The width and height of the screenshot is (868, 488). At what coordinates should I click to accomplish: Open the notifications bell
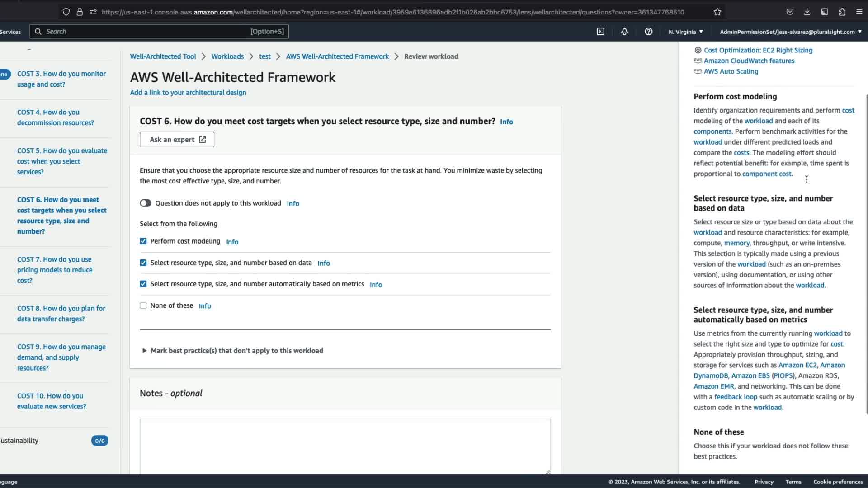pos(624,32)
